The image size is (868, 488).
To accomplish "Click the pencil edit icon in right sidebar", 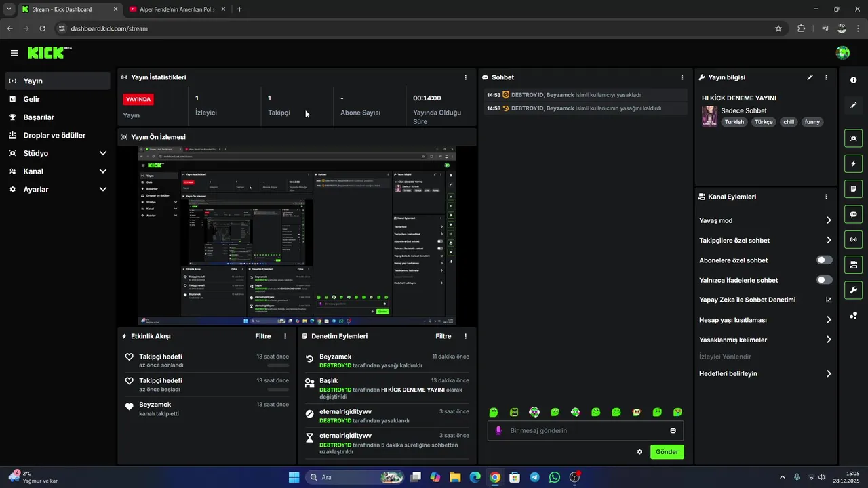I will 853,105.
